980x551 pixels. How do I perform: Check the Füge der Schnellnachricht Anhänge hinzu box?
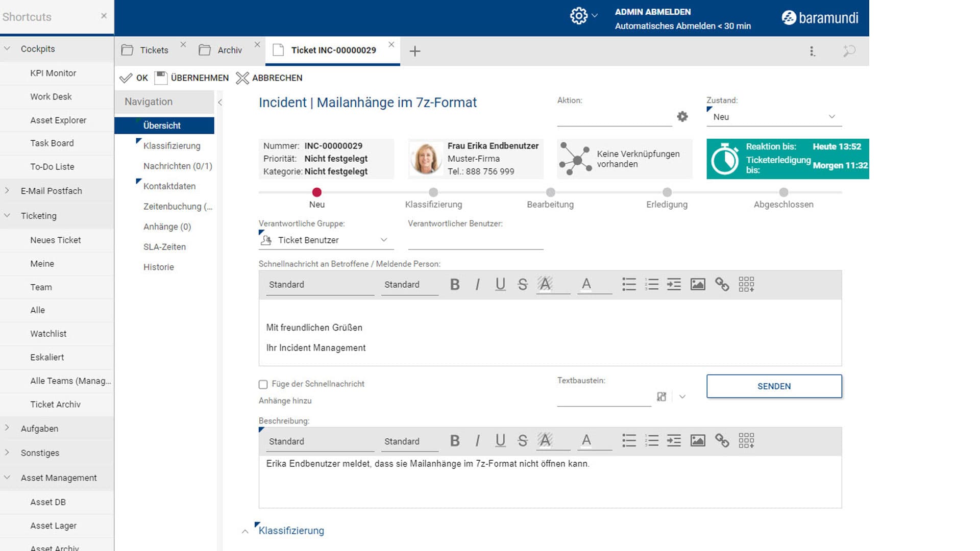[x=263, y=384]
